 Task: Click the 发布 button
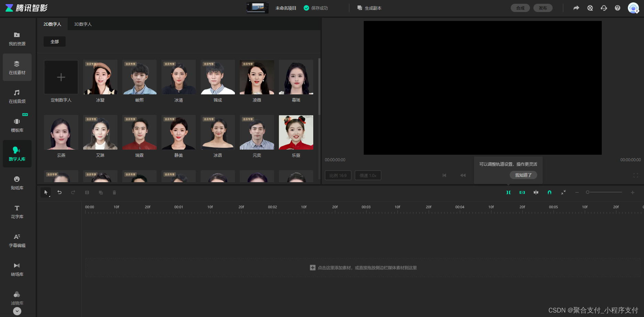[x=543, y=8]
